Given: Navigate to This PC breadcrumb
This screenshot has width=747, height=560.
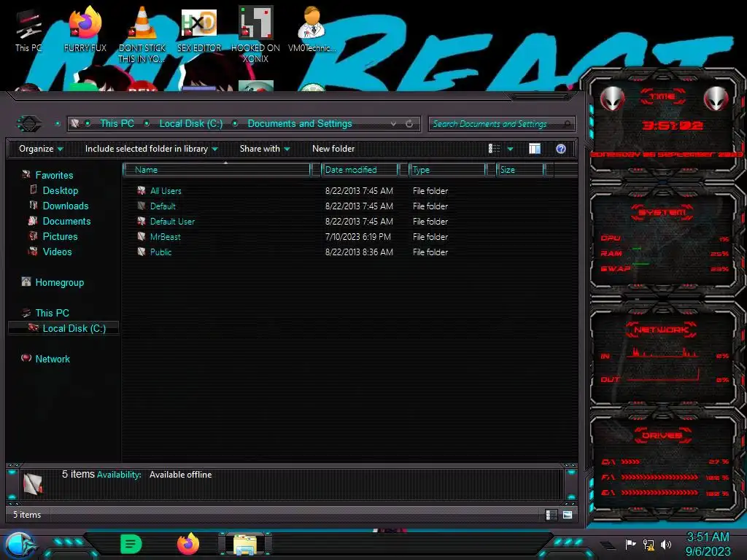Looking at the screenshot, I should pos(117,124).
